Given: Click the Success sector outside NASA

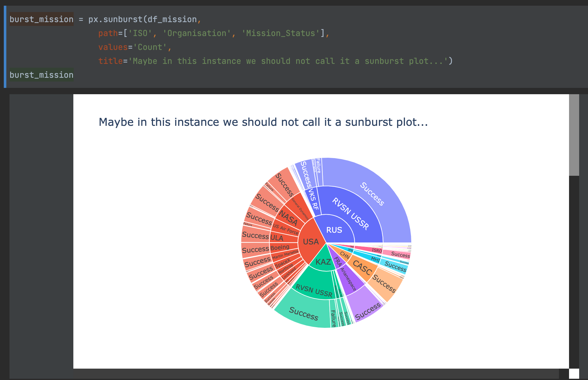Looking at the screenshot, I should [267, 203].
